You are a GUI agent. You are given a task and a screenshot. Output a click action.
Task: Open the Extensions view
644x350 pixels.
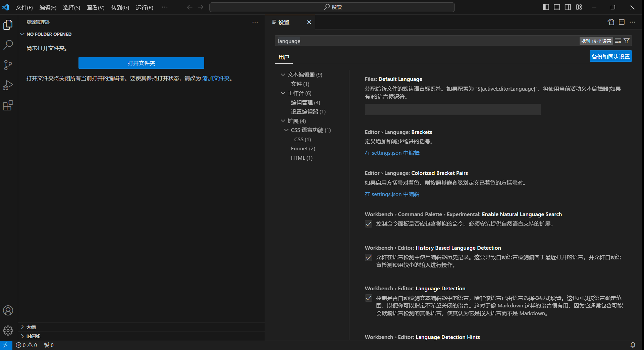click(8, 106)
